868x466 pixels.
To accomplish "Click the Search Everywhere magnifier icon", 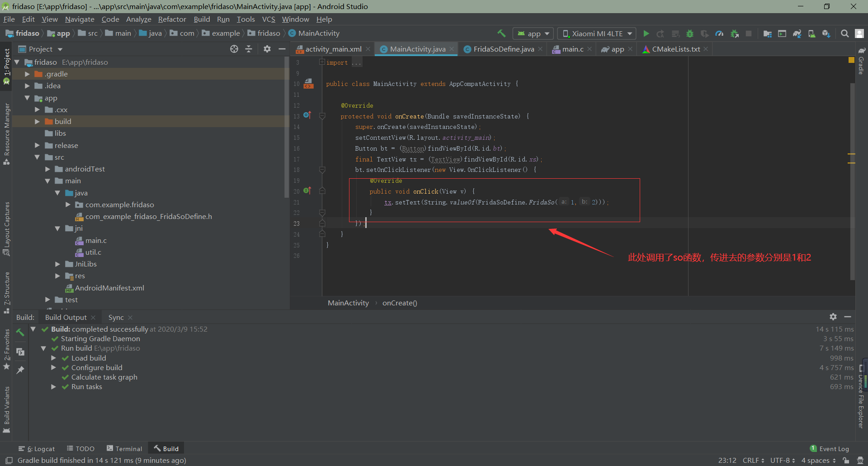I will coord(844,33).
